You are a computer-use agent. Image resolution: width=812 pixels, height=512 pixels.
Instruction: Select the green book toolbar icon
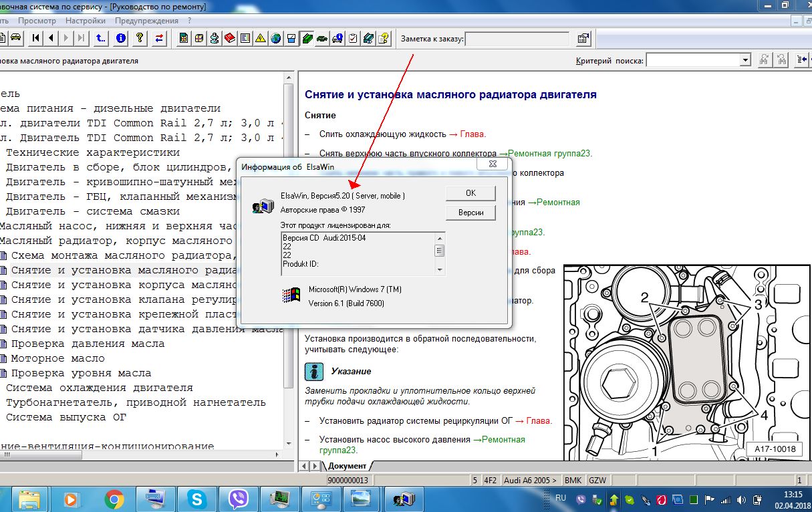[307, 38]
